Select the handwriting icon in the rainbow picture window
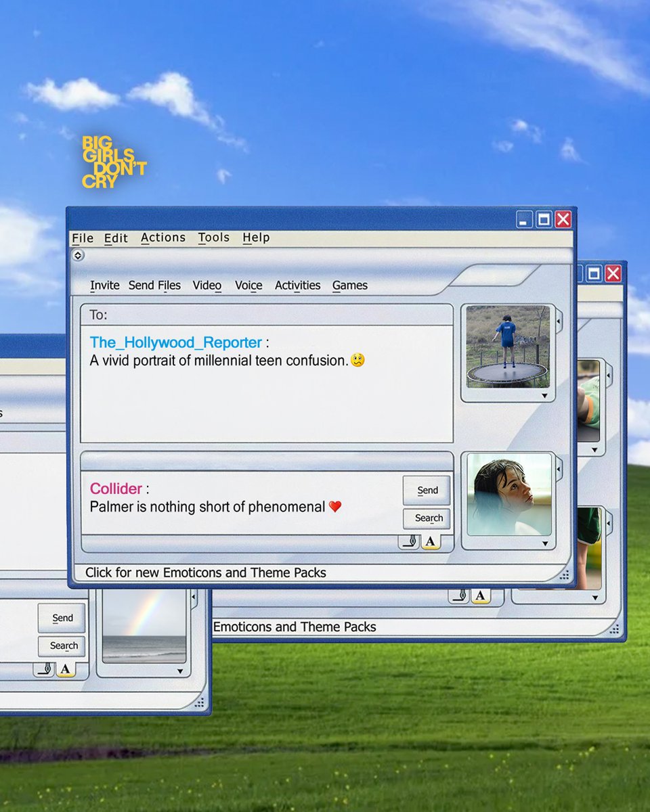Image resolution: width=650 pixels, height=812 pixels. (x=44, y=670)
